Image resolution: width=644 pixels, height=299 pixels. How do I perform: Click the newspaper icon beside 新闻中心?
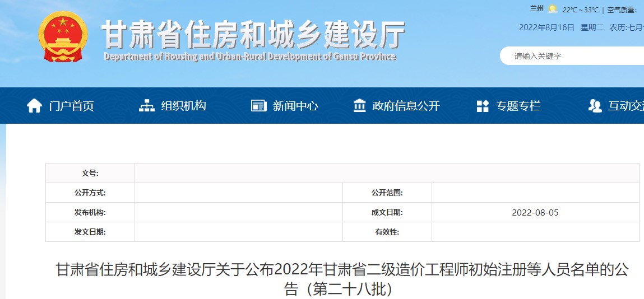258,106
